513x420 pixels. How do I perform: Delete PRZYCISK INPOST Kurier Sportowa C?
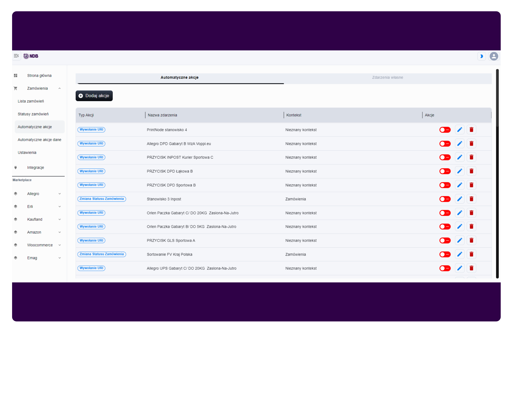(x=471, y=157)
